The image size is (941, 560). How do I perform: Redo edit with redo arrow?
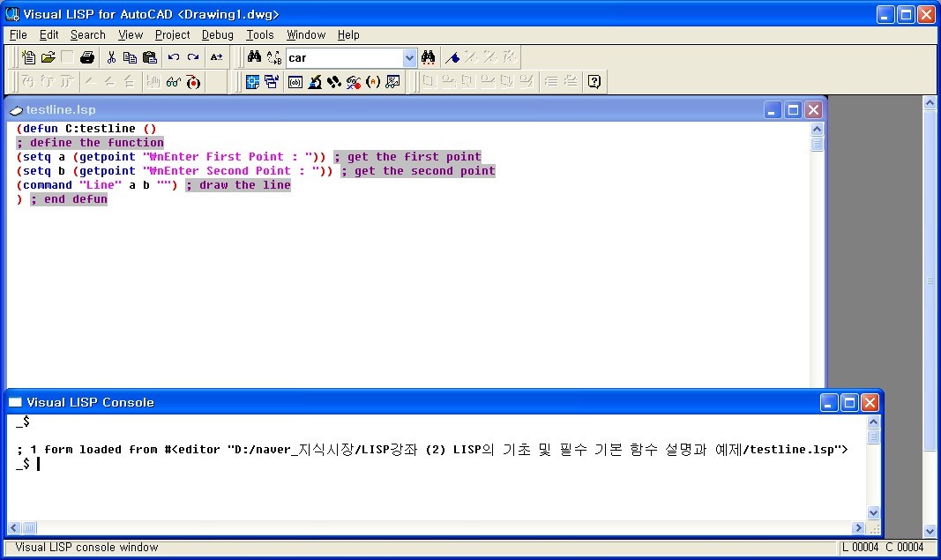[192, 57]
